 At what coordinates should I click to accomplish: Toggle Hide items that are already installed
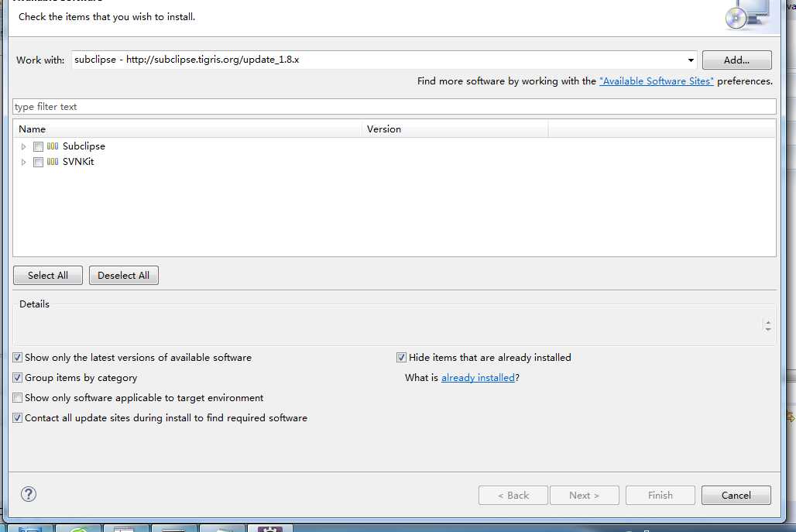pyautogui.click(x=401, y=357)
